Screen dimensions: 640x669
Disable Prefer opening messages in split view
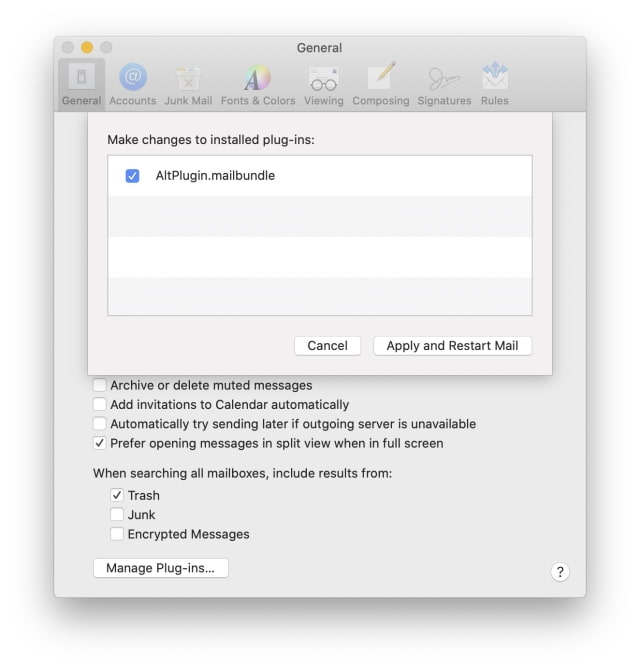click(x=100, y=443)
